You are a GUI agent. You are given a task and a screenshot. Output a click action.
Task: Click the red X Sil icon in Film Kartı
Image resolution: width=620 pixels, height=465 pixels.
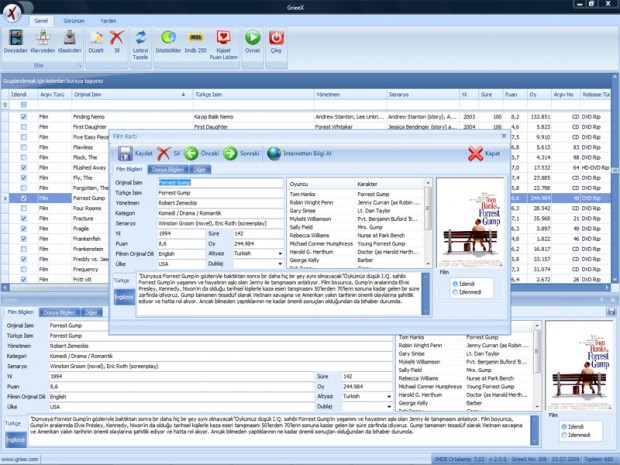point(163,153)
